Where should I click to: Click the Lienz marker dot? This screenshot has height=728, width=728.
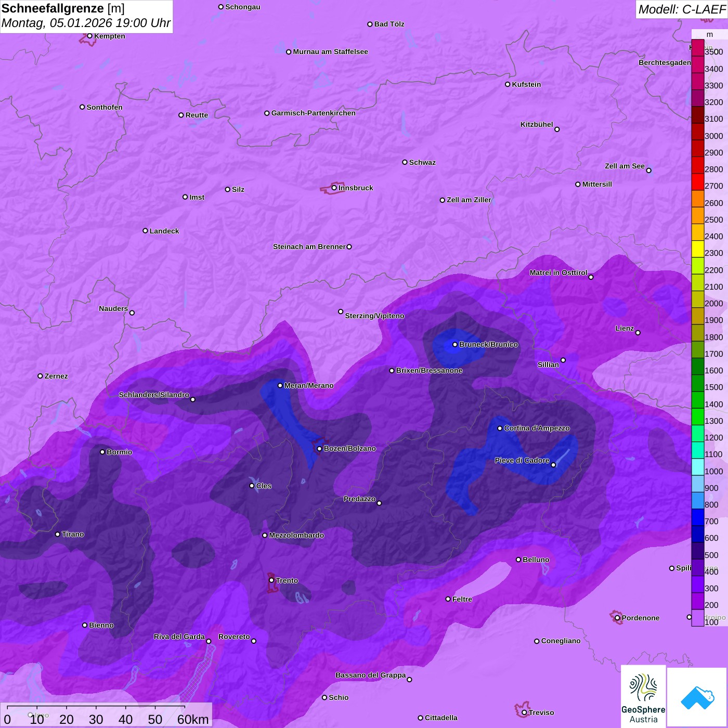(638, 333)
